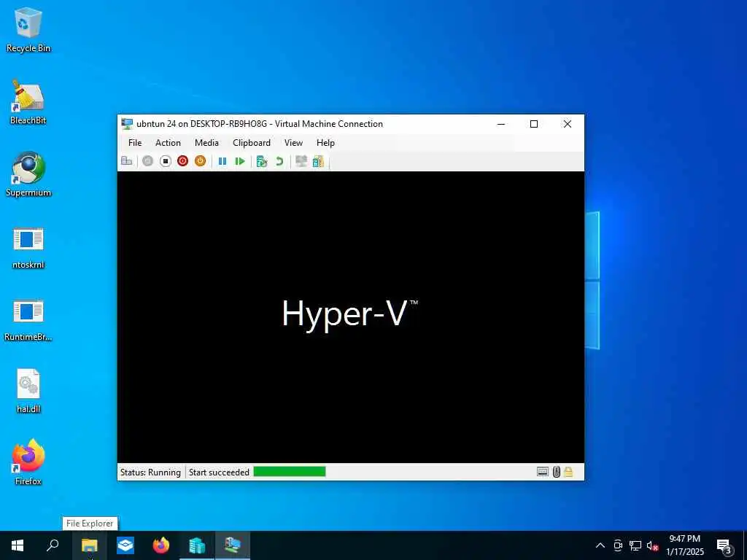The height and width of the screenshot is (560, 747).
Task: Click the taskbar search magnifier
Action: click(x=53, y=545)
